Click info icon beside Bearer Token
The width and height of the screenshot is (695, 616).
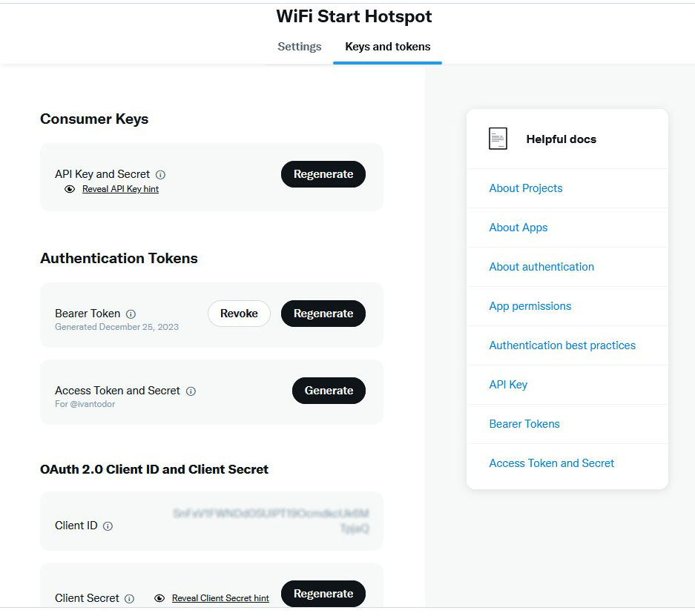point(131,314)
